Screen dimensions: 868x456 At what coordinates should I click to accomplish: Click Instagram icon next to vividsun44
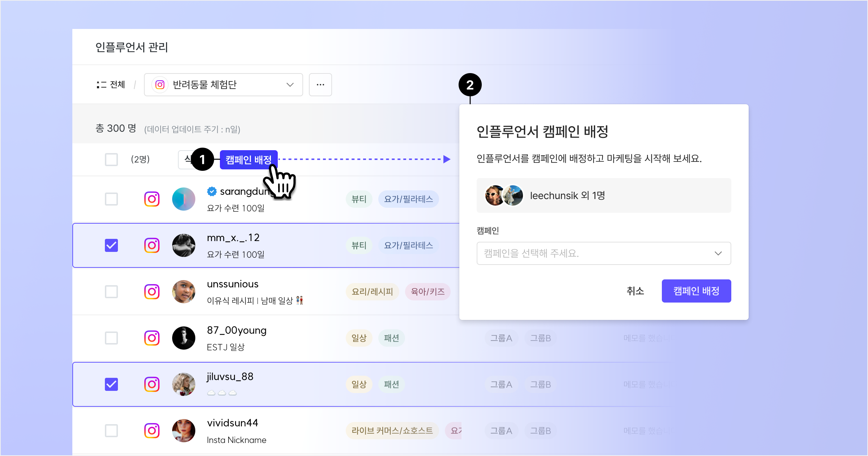(152, 431)
